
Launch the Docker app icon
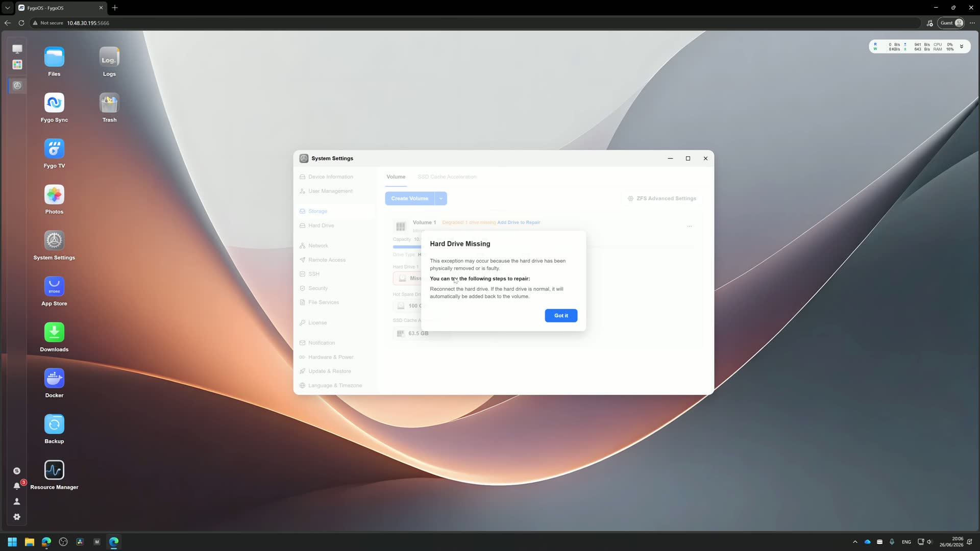click(54, 379)
